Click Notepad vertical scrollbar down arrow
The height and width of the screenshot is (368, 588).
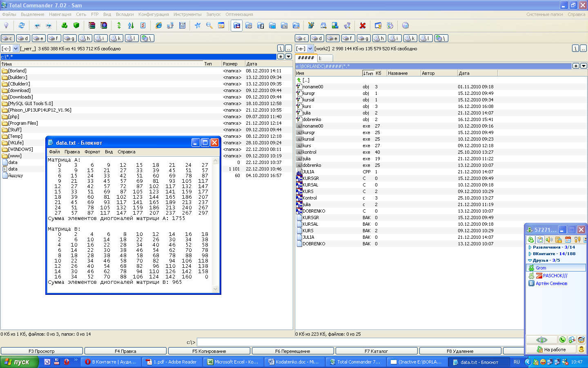point(216,289)
